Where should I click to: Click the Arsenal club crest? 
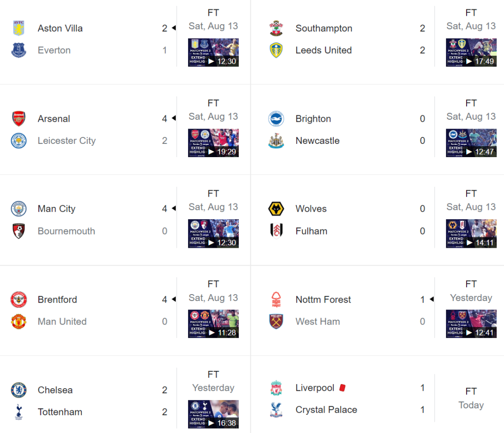point(19,119)
